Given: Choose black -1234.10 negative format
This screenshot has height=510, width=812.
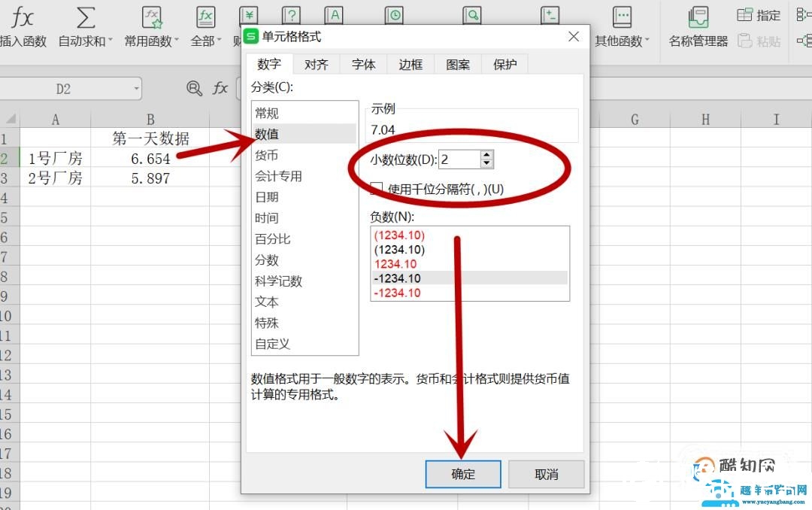Looking at the screenshot, I should click(x=470, y=278).
